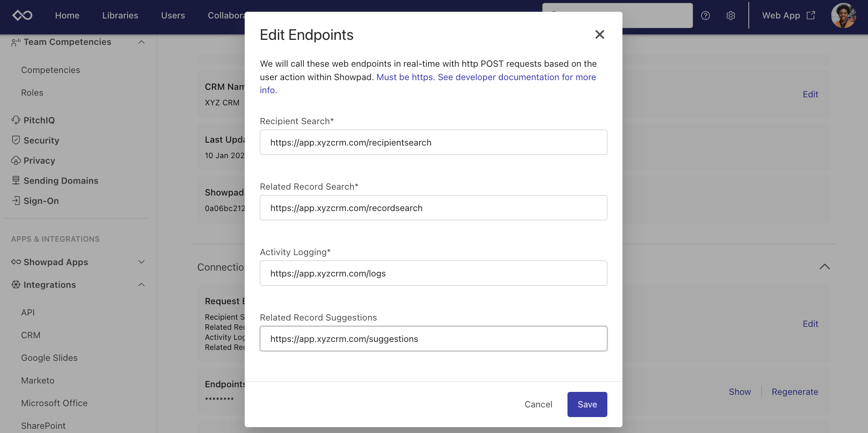This screenshot has width=868, height=433.
Task: Open Roles in the sidebar
Action: (32, 93)
